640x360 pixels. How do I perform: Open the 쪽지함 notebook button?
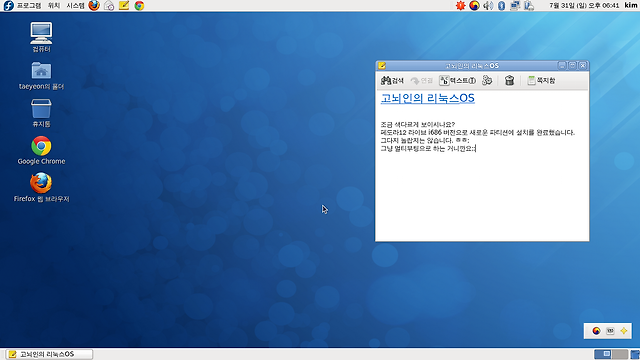(x=541, y=80)
